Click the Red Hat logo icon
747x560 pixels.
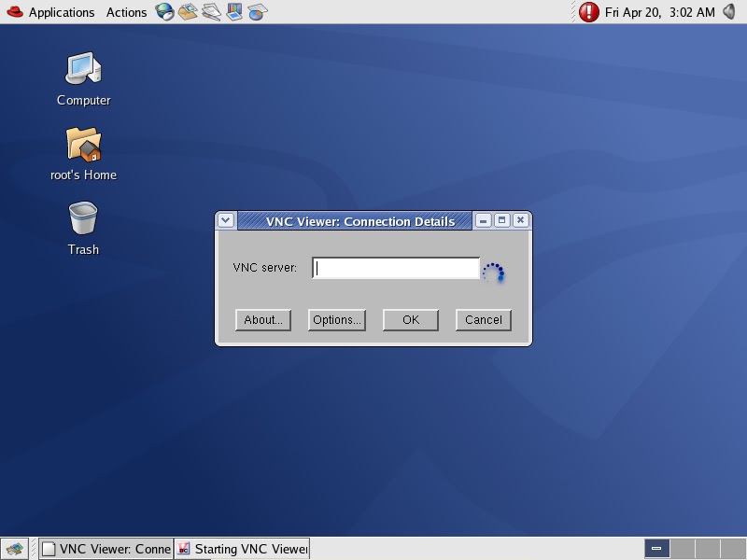click(x=15, y=11)
